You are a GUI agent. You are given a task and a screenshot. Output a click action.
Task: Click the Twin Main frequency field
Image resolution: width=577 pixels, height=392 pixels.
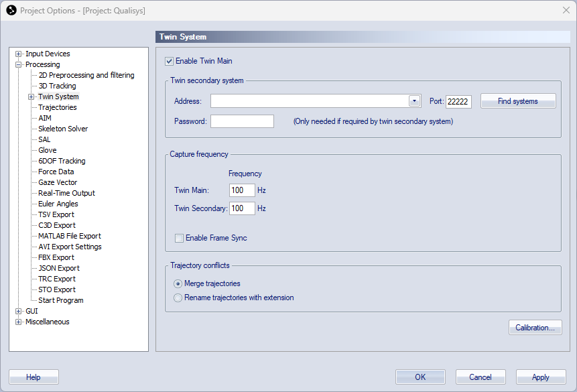[242, 190]
